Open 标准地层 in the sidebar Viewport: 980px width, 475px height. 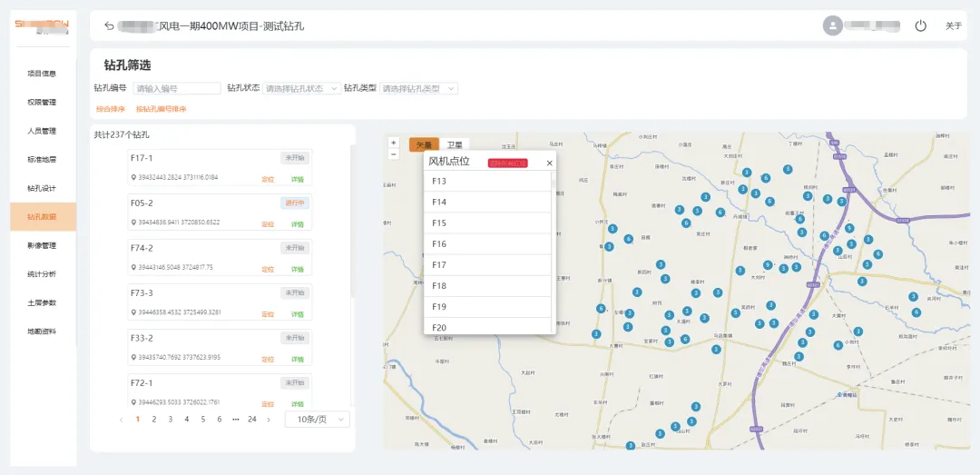[43, 160]
